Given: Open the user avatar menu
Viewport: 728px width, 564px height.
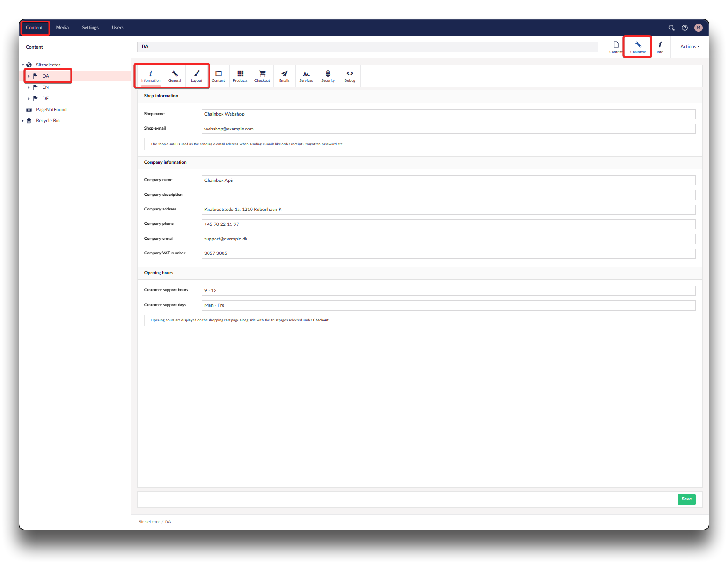Looking at the screenshot, I should click(698, 28).
